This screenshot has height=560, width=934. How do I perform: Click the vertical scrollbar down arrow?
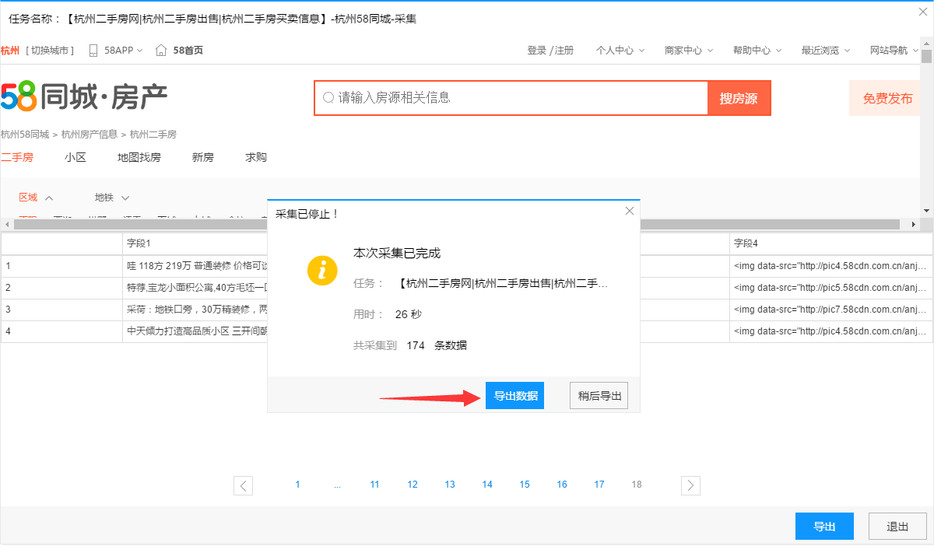pos(926,211)
